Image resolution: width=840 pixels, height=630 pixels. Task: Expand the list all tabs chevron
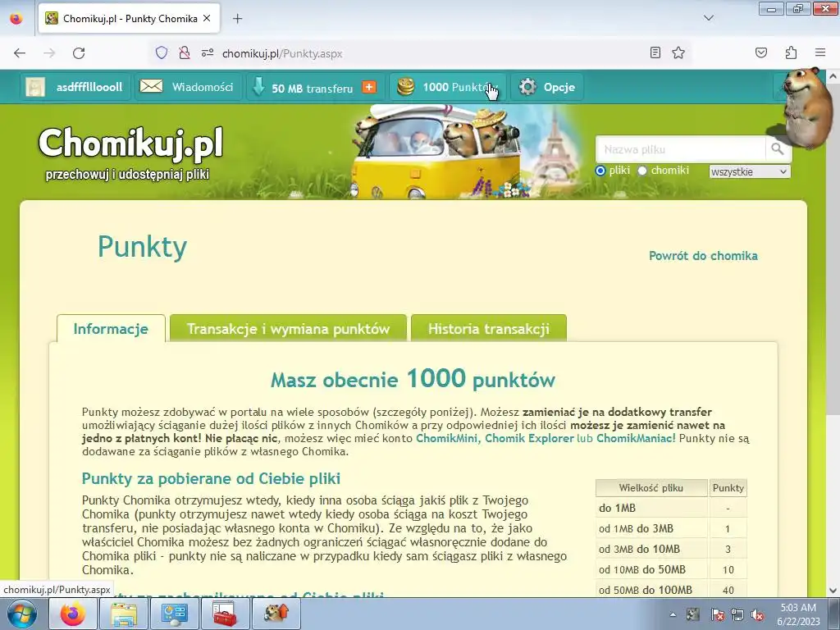tap(708, 18)
